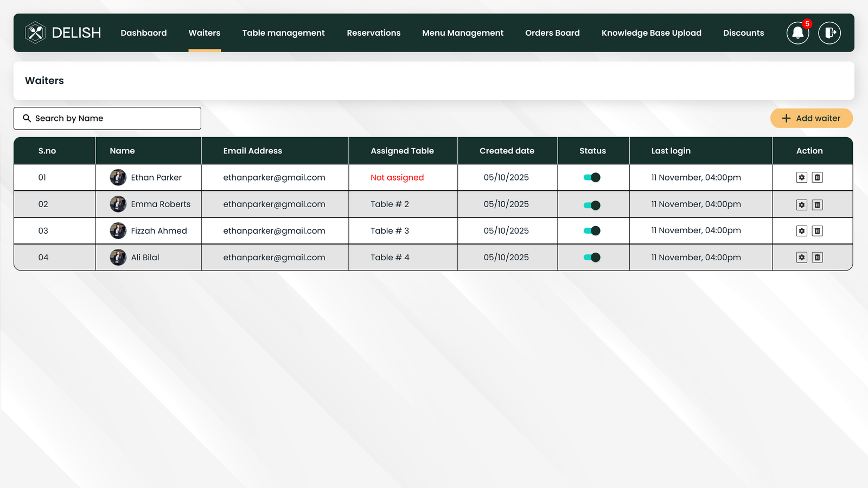The height and width of the screenshot is (488, 868).
Task: Open the notifications bell icon
Action: pyautogui.click(x=797, y=33)
